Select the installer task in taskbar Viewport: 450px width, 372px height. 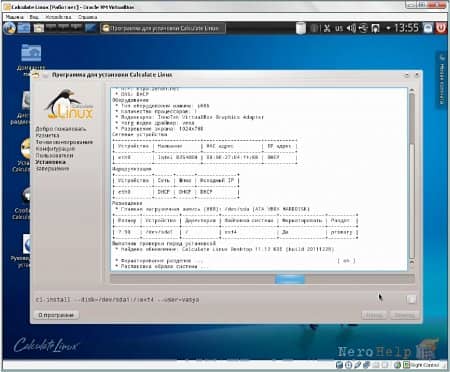click(163, 28)
